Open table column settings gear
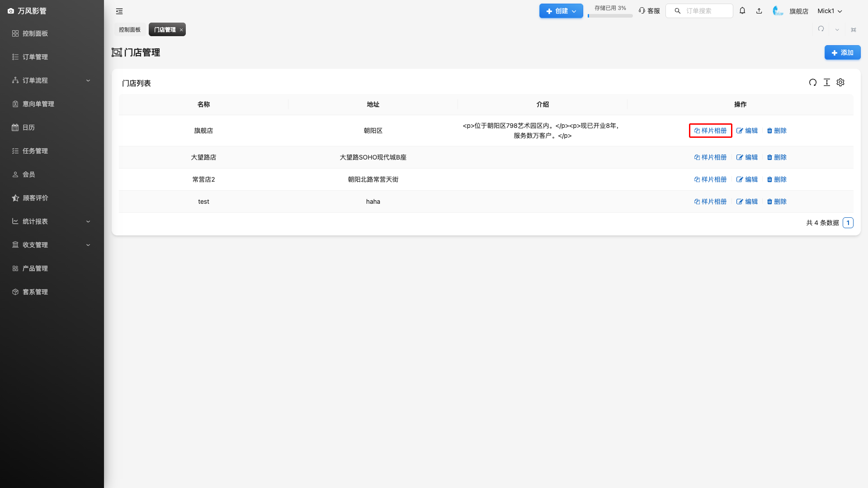 click(840, 82)
